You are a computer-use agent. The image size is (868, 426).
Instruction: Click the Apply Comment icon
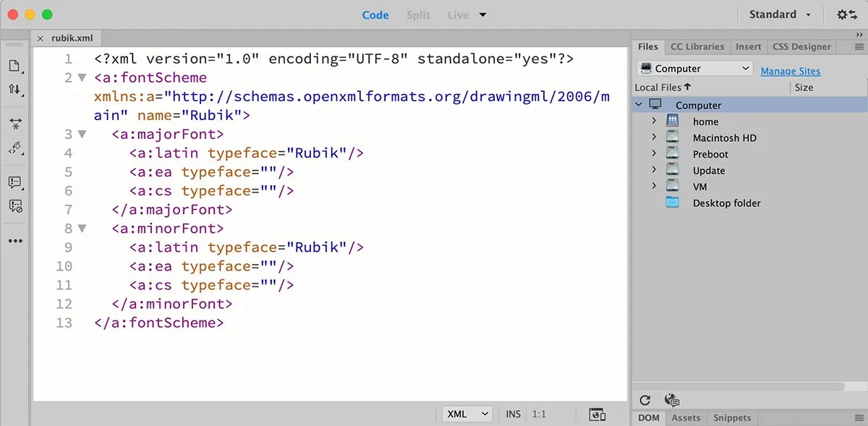(x=15, y=182)
